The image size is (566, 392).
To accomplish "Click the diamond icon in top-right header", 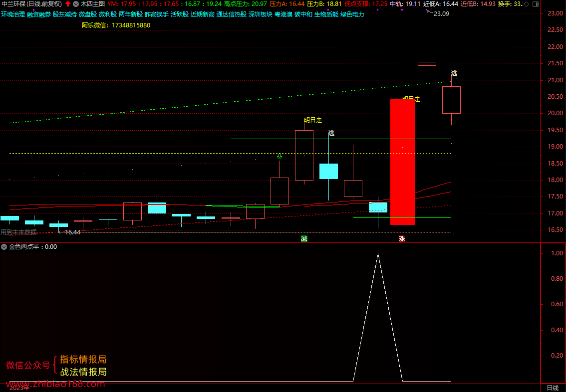I will [527, 4].
